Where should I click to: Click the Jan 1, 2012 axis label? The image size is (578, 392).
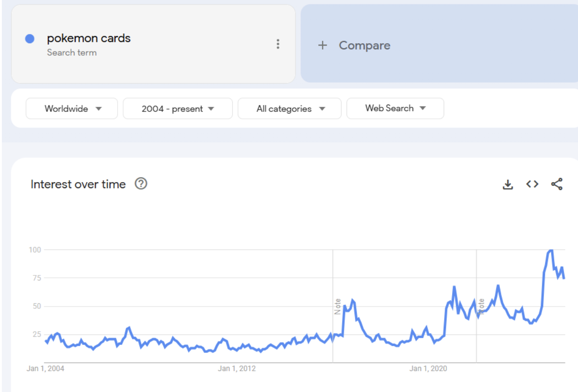point(237,369)
